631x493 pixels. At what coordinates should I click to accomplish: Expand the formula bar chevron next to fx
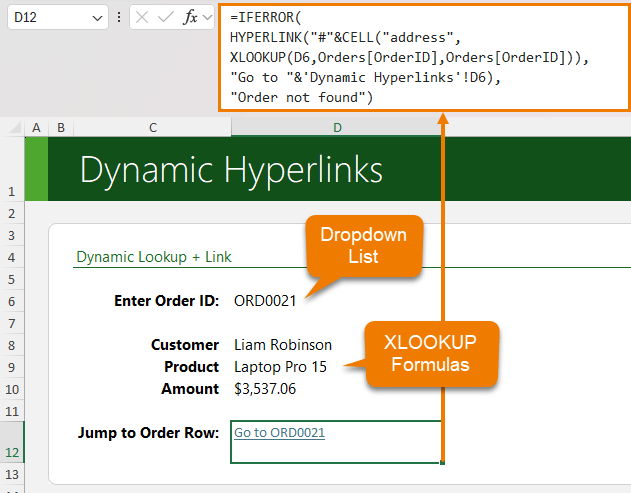207,17
